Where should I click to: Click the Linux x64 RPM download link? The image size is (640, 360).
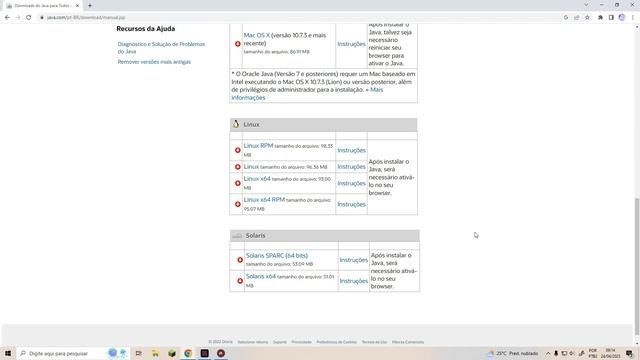[264, 200]
